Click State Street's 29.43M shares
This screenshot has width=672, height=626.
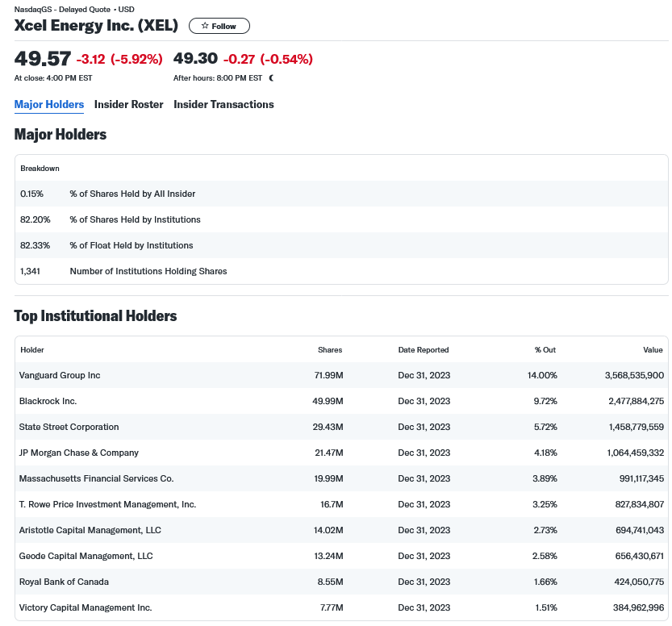tap(328, 427)
